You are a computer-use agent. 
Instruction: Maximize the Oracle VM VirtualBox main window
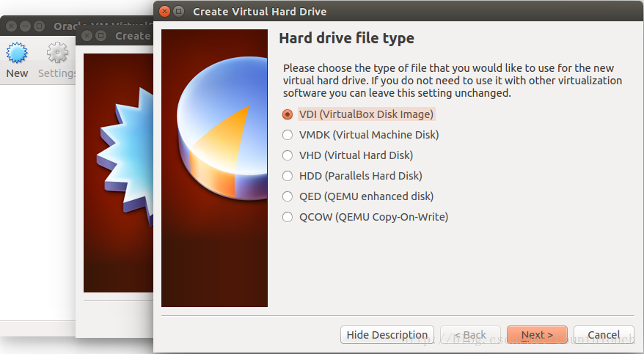40,26
